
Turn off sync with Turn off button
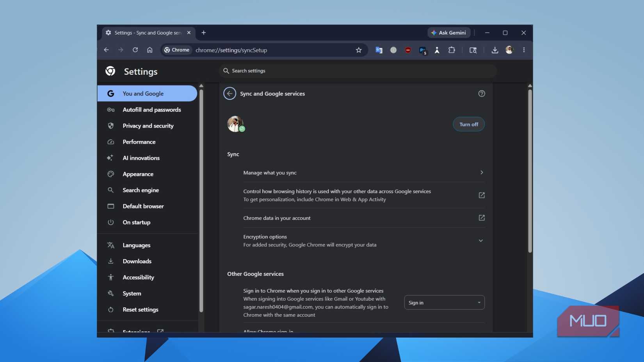(469, 124)
